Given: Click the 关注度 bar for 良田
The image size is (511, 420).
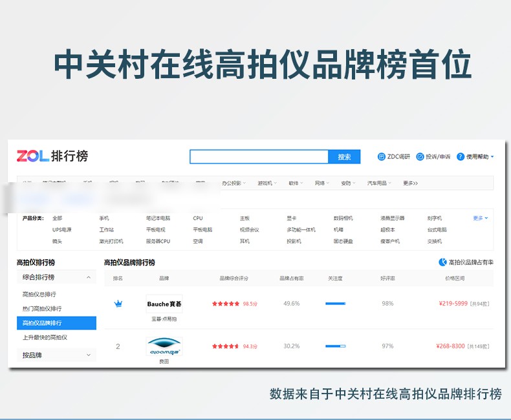Looking at the screenshot, I should 335,346.
